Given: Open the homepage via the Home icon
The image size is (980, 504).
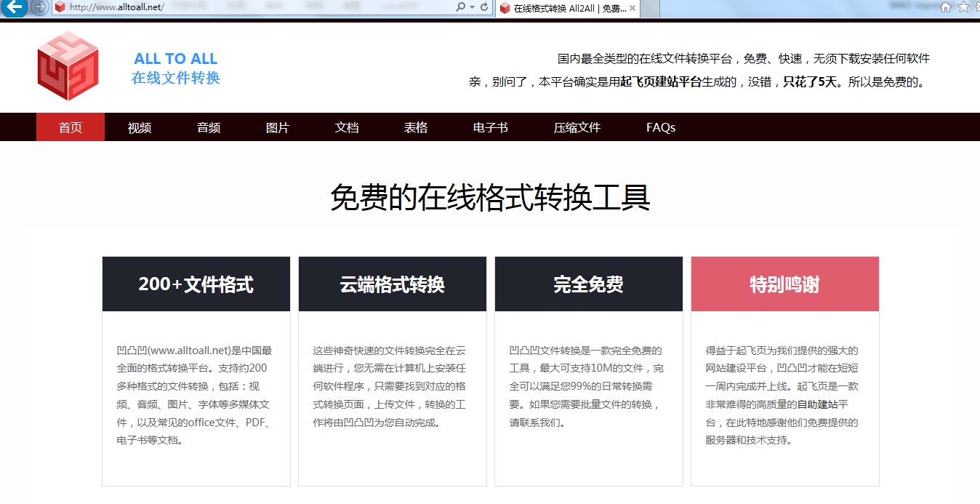Looking at the screenshot, I should pyautogui.click(x=946, y=7).
